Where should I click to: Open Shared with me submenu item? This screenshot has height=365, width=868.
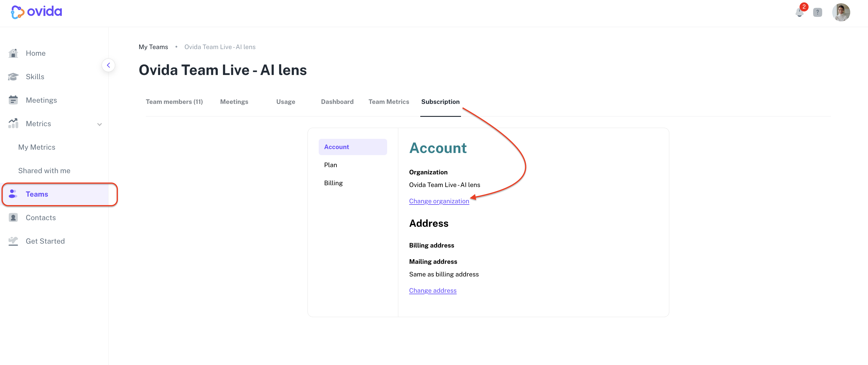click(x=44, y=171)
